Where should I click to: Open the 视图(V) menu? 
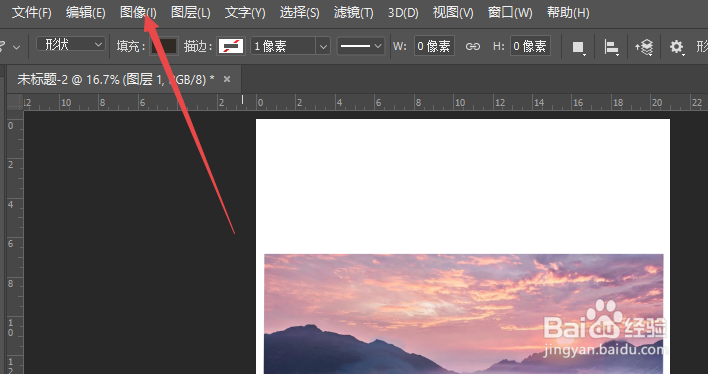tap(453, 13)
